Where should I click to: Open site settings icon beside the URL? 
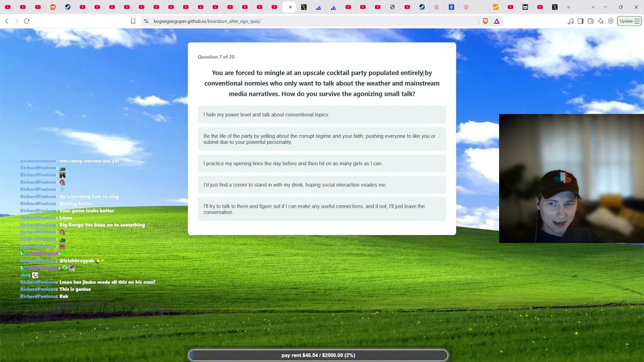pyautogui.click(x=146, y=21)
